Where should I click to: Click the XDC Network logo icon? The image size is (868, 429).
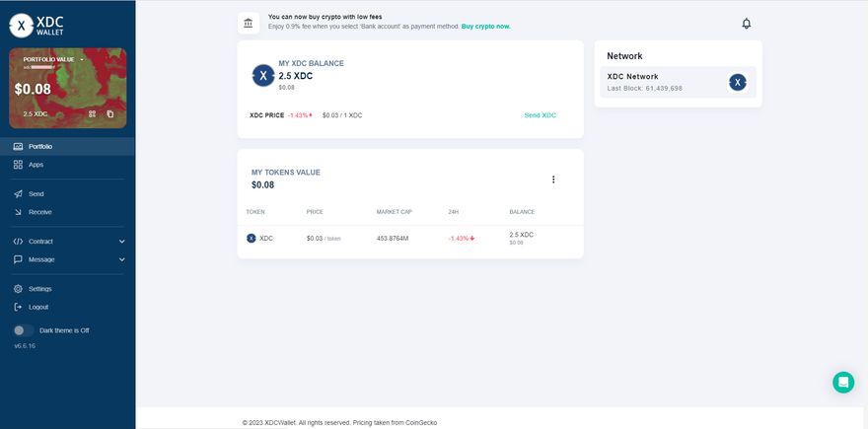[738, 82]
